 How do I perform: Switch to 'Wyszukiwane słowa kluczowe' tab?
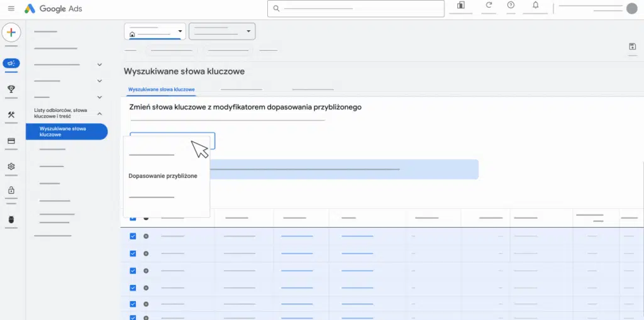point(161,90)
